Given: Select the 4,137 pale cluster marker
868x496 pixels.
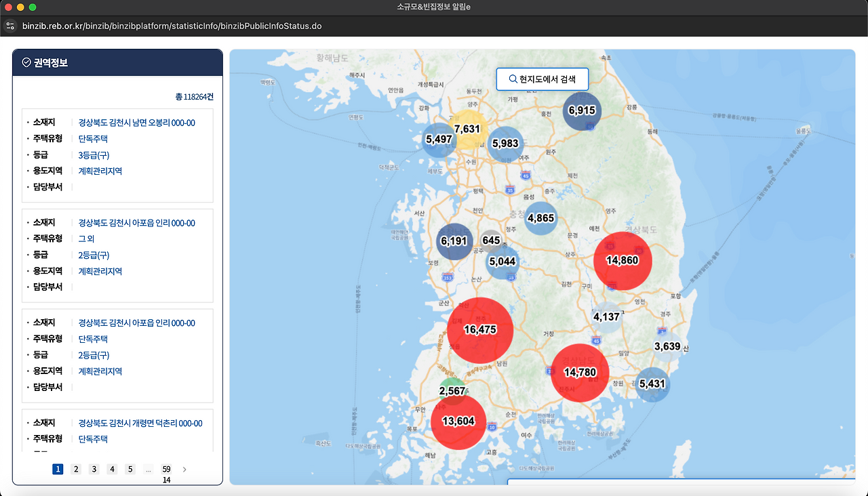Looking at the screenshot, I should (607, 317).
